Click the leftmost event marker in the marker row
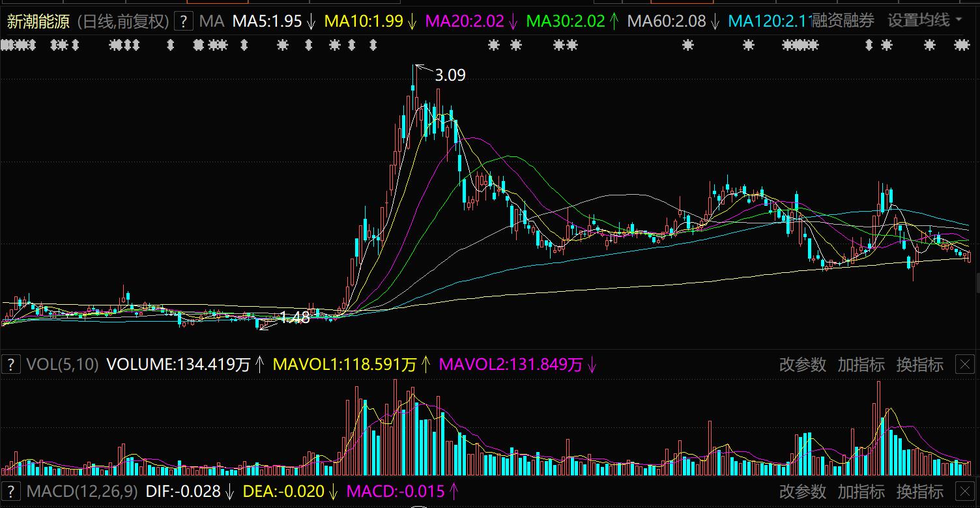Image resolution: width=980 pixels, height=508 pixels. click(5, 45)
